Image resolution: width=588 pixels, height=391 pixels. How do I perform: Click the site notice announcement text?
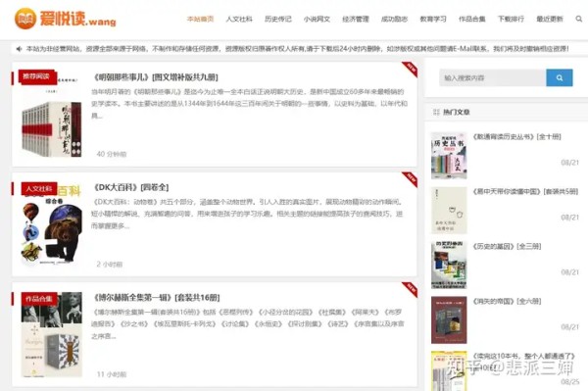(297, 49)
